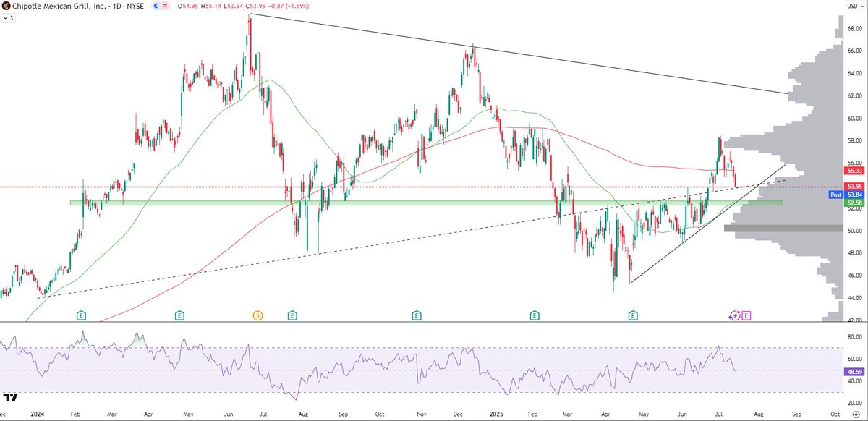Click the late October 2024 earnings E marker

coord(417,315)
